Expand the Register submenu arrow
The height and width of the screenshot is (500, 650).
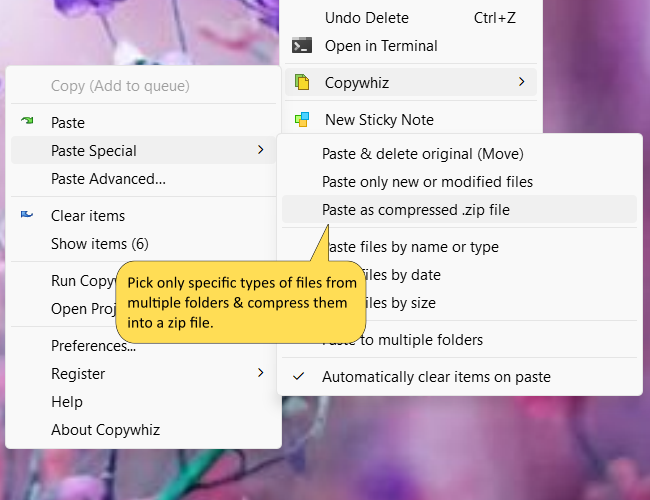click(260, 374)
